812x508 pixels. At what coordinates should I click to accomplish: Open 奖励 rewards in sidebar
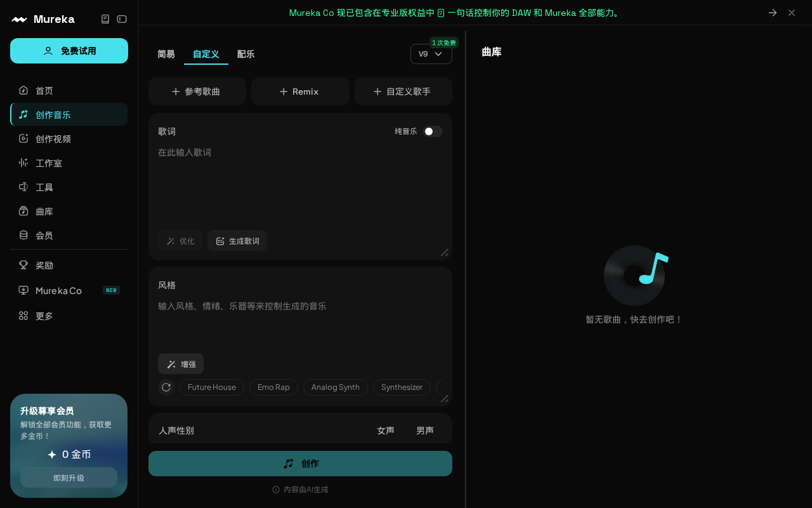[x=69, y=265]
